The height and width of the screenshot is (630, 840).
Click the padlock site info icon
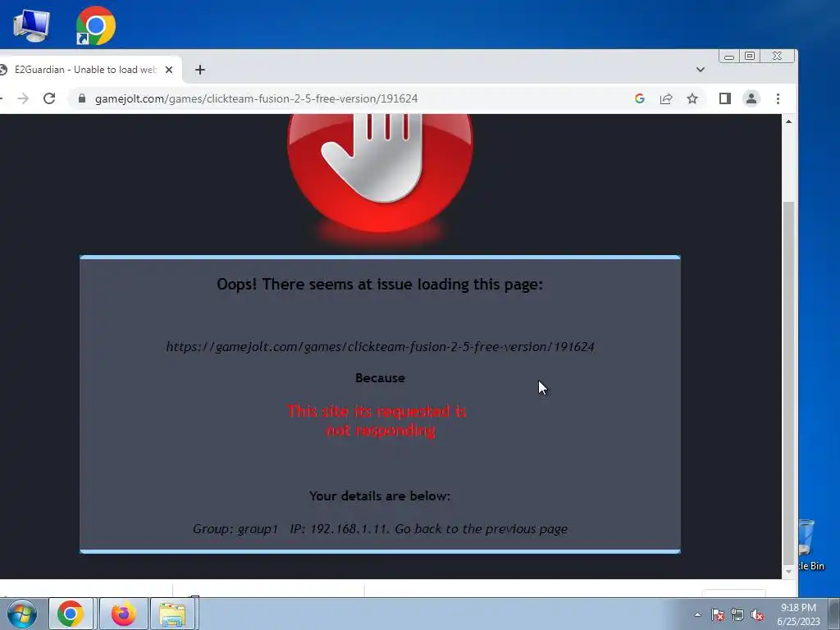click(x=81, y=98)
